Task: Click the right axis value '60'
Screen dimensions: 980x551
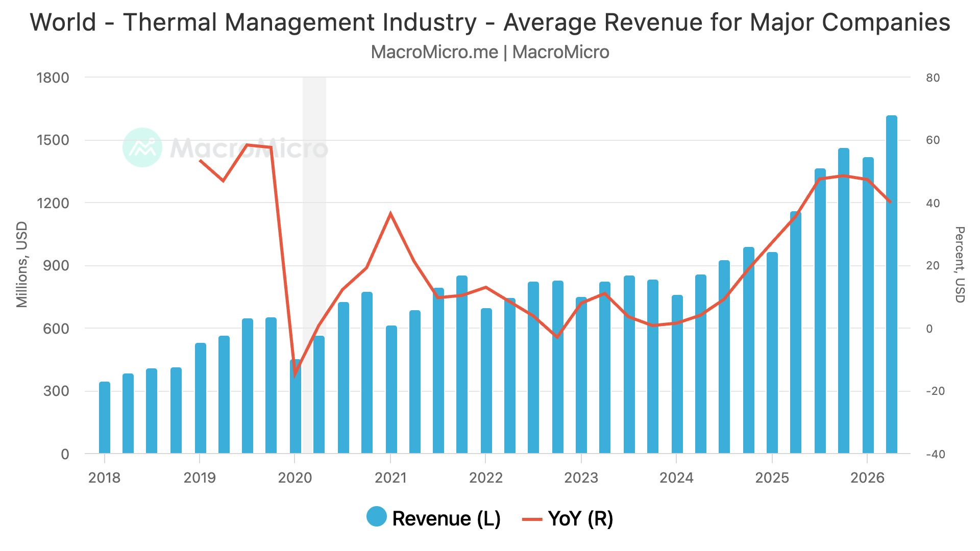Action: (933, 140)
